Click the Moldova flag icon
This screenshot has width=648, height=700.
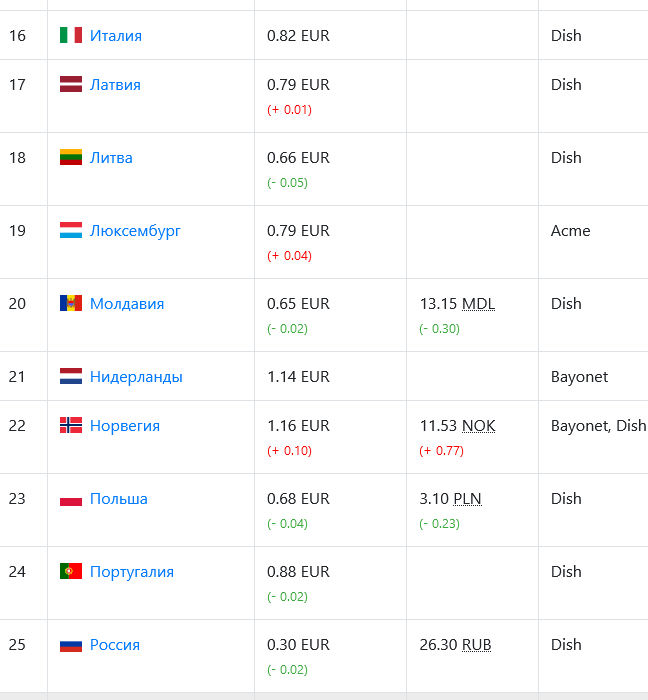[71, 304]
